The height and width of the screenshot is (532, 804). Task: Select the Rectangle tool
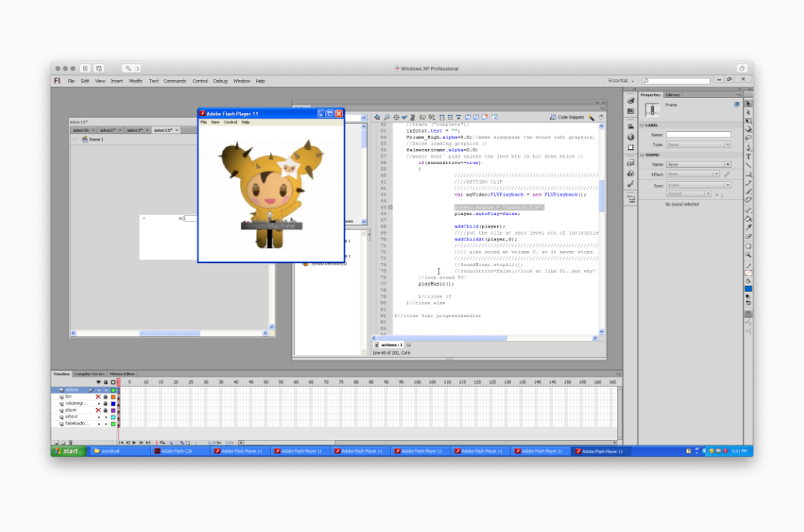(x=748, y=173)
